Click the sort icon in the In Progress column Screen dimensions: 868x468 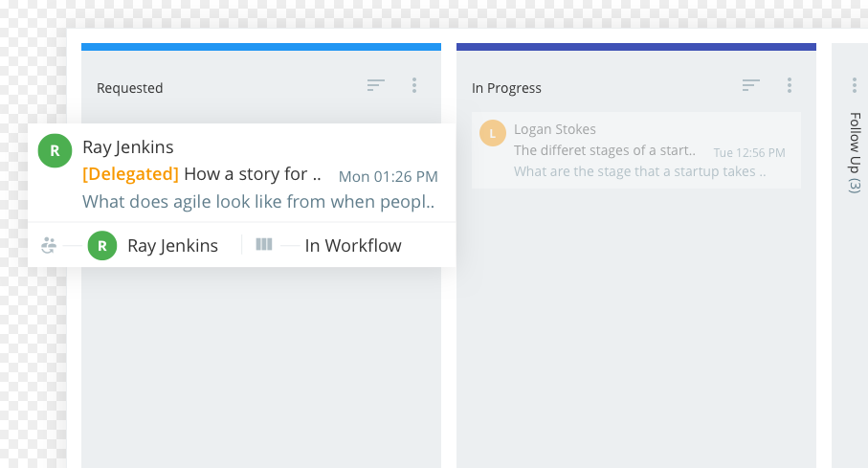tap(750, 86)
